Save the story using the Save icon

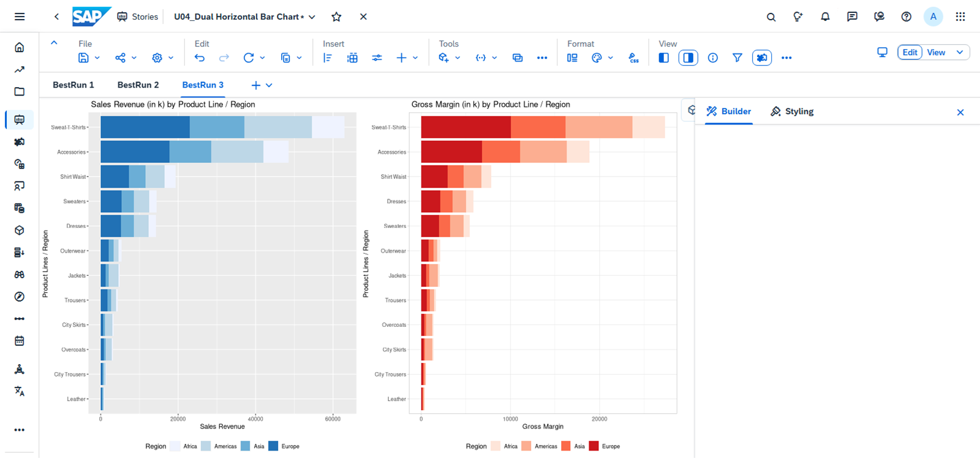tap(84, 58)
